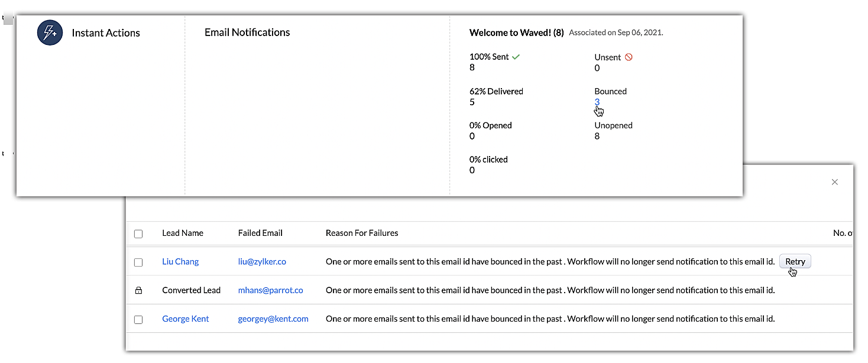This screenshot has width=868, height=363.
Task: Click the red blocked icon next to Unsent
Action: click(x=629, y=57)
